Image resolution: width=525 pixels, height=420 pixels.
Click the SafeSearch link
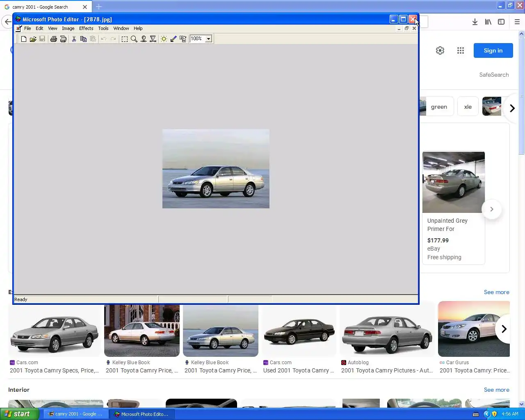click(494, 75)
